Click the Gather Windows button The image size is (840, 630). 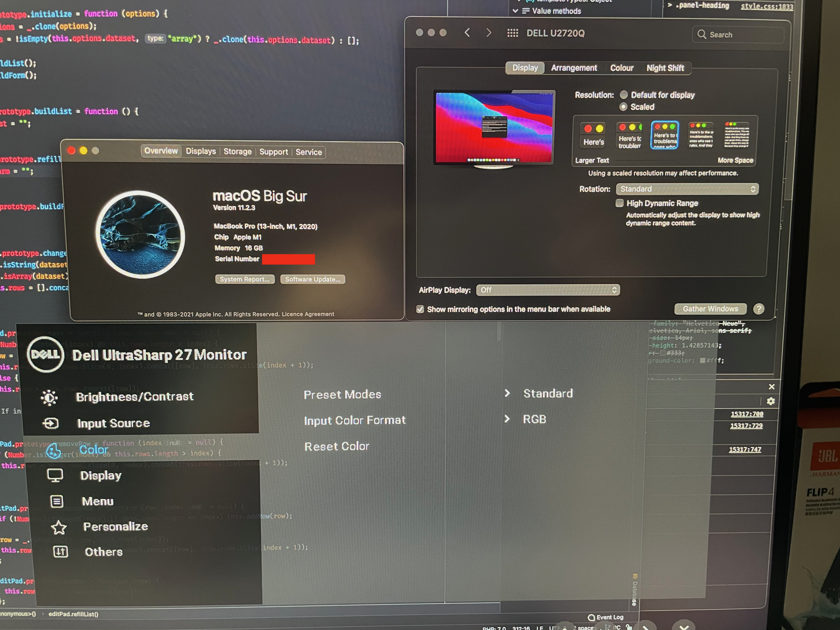coord(710,309)
